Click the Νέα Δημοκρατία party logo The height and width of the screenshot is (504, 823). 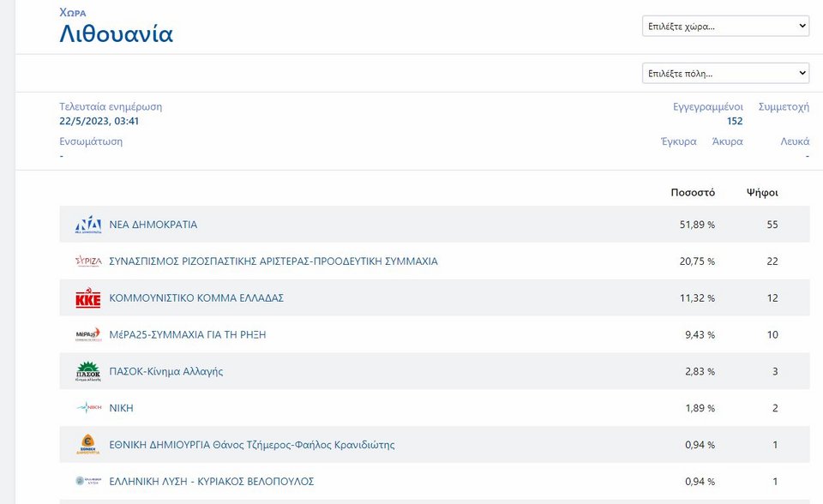[88, 225]
